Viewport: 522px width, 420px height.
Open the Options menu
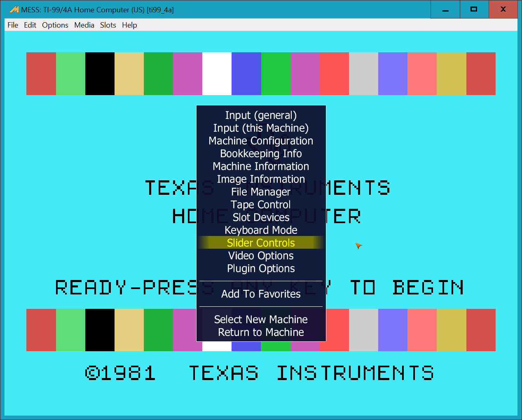[x=55, y=25]
